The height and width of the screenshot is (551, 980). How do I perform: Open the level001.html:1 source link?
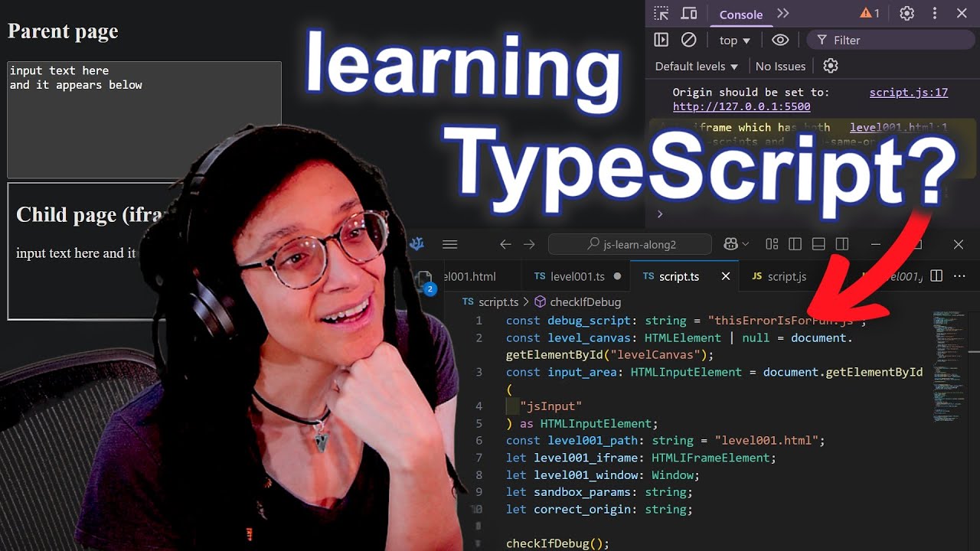(899, 127)
